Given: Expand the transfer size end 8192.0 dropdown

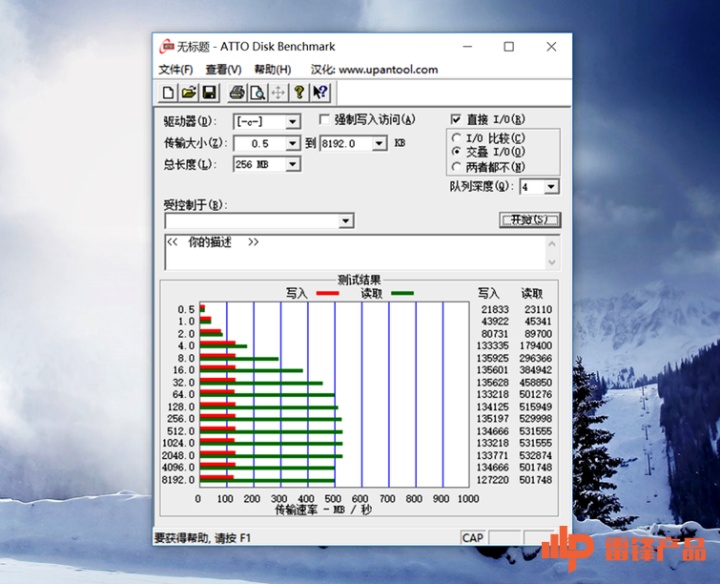Looking at the screenshot, I should pyautogui.click(x=379, y=144).
